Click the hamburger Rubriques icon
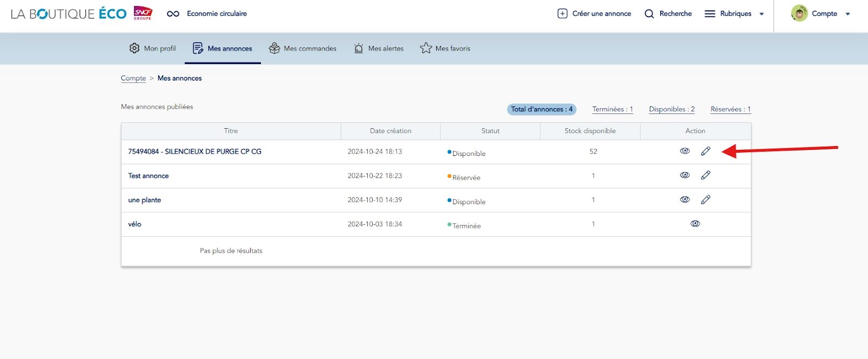Viewport: 868px width, 359px height. point(710,14)
